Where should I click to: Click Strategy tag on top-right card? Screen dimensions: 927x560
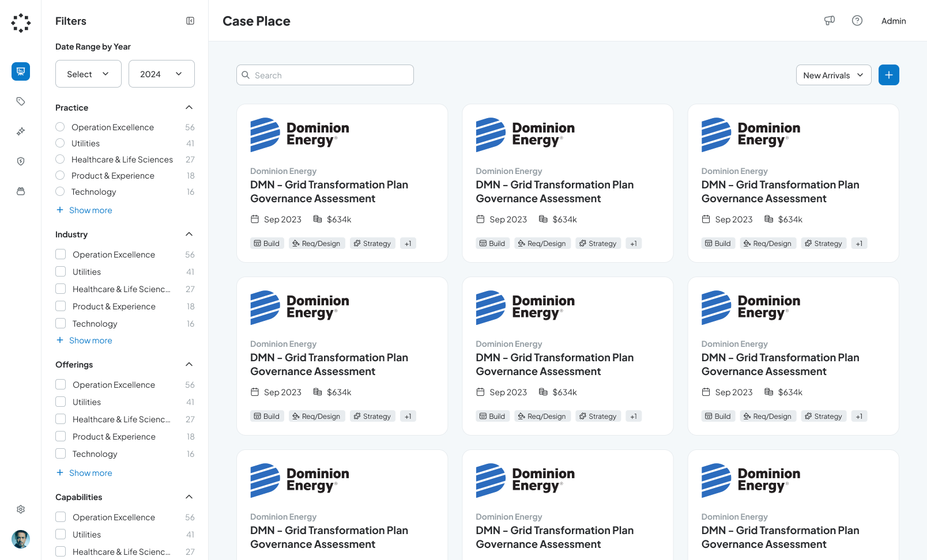coord(824,243)
